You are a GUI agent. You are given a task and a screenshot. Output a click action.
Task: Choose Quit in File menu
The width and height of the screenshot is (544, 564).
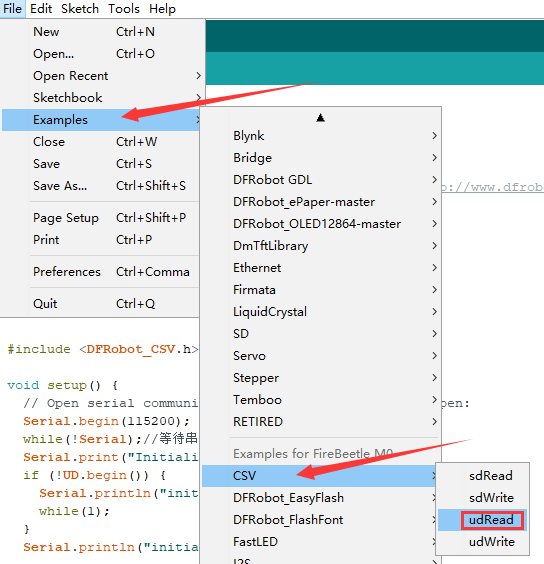coord(101,304)
